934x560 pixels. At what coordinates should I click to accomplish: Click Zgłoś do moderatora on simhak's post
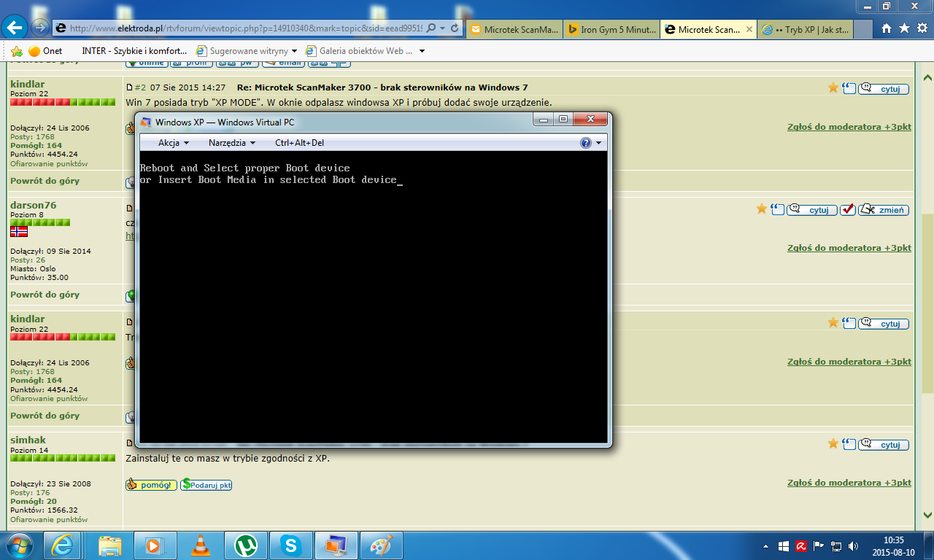coord(849,483)
